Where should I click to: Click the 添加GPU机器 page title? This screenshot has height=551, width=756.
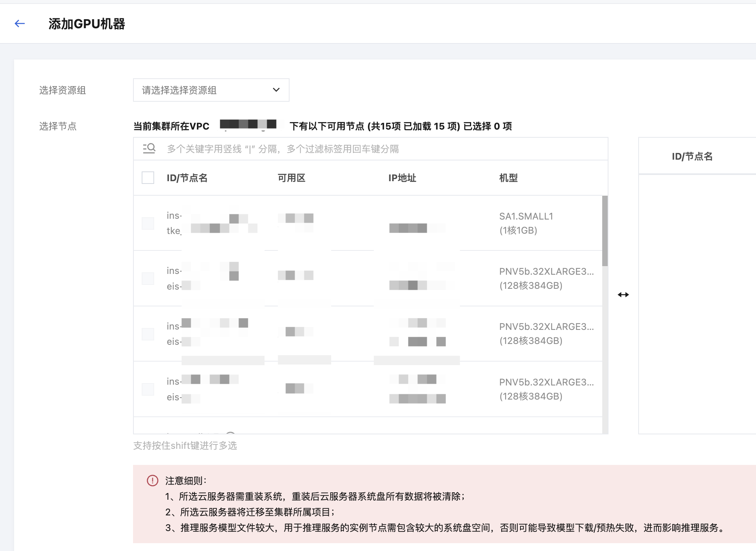pos(86,24)
